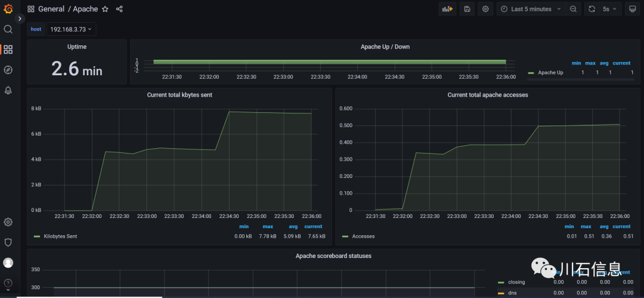Image resolution: width=644 pixels, height=298 pixels.
Task: Share the dashboard using the share icon
Action: click(x=119, y=9)
